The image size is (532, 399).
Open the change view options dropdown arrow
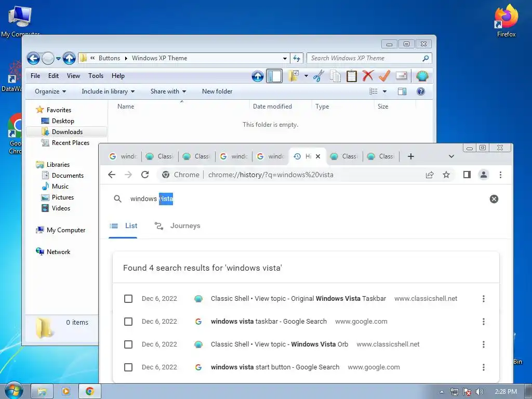(385, 91)
